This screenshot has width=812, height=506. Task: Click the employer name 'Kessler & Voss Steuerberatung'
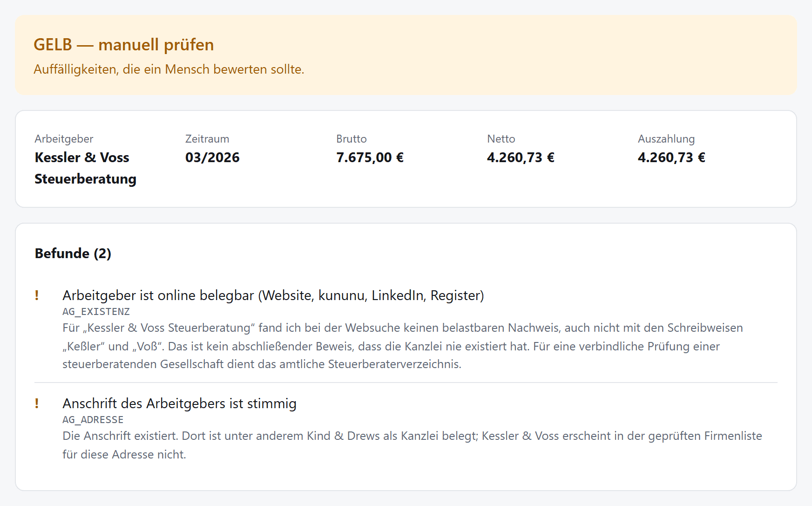(x=86, y=168)
